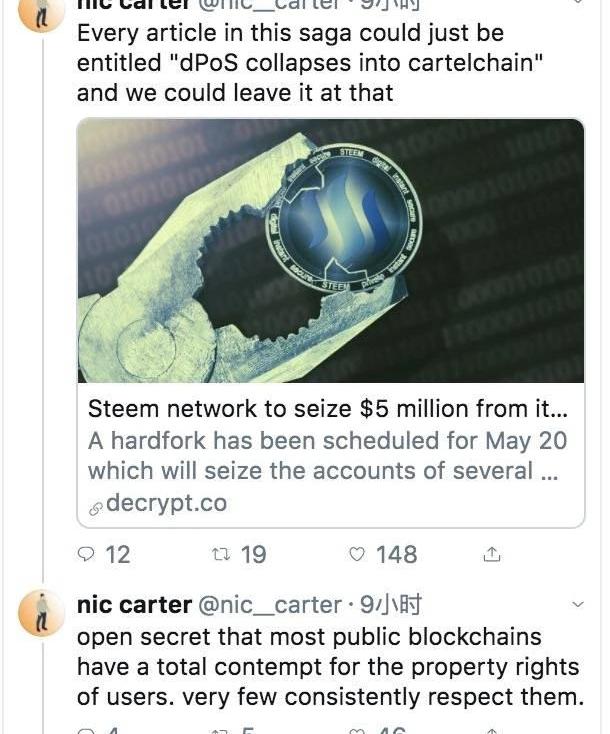
Task: Open the Steem coin article image
Action: pos(330,250)
